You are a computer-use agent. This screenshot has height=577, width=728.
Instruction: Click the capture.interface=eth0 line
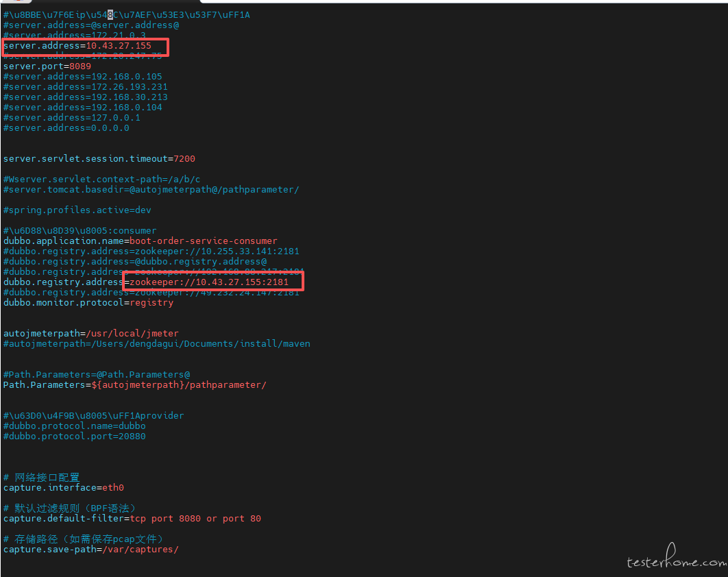click(63, 488)
